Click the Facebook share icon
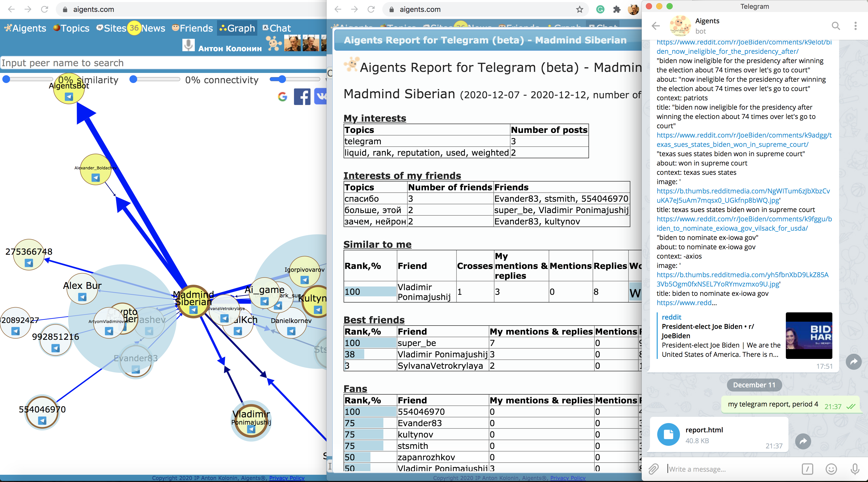Screen dimensions: 868x482 (x=302, y=97)
